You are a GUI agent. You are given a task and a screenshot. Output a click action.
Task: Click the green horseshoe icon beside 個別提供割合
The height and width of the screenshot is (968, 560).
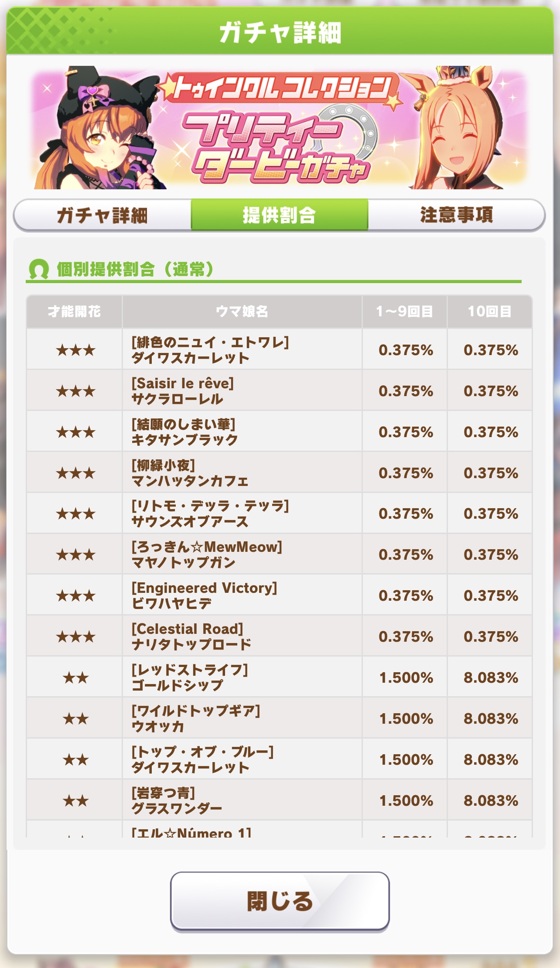point(38,269)
